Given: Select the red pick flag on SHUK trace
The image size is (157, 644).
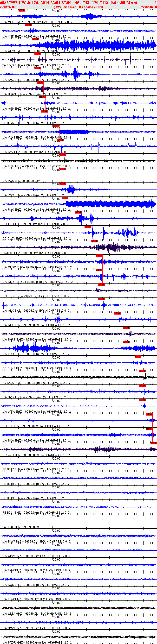Looking at the screenshot, I should 127,328.
